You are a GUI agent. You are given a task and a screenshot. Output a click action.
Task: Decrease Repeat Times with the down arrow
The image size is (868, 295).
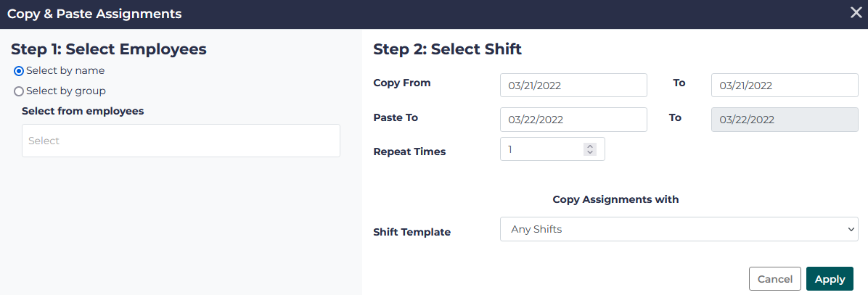pos(590,152)
